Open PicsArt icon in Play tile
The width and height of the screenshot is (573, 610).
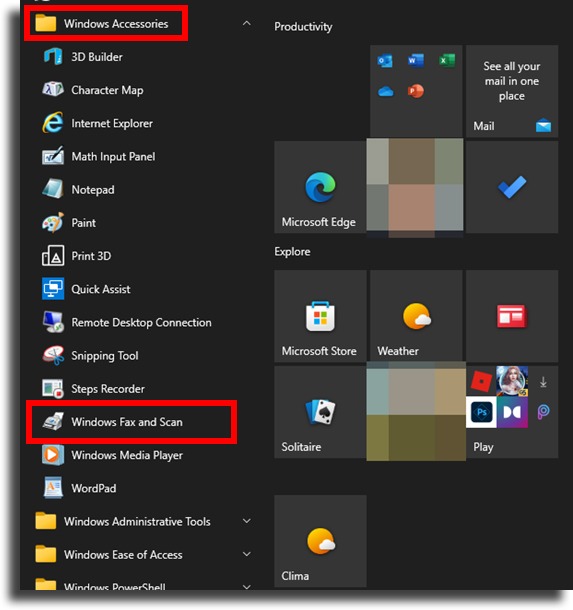coord(543,412)
